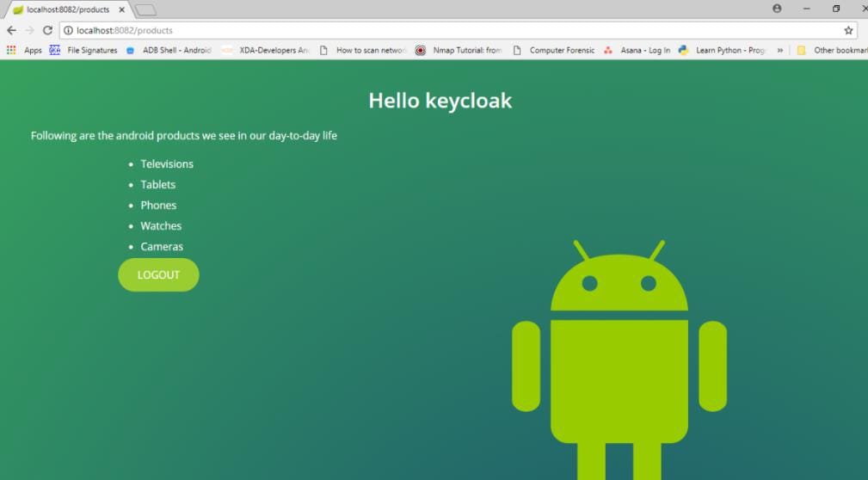The width and height of the screenshot is (868, 480).
Task: Open the ADB Shell - Android bookmark
Action: pos(169,51)
